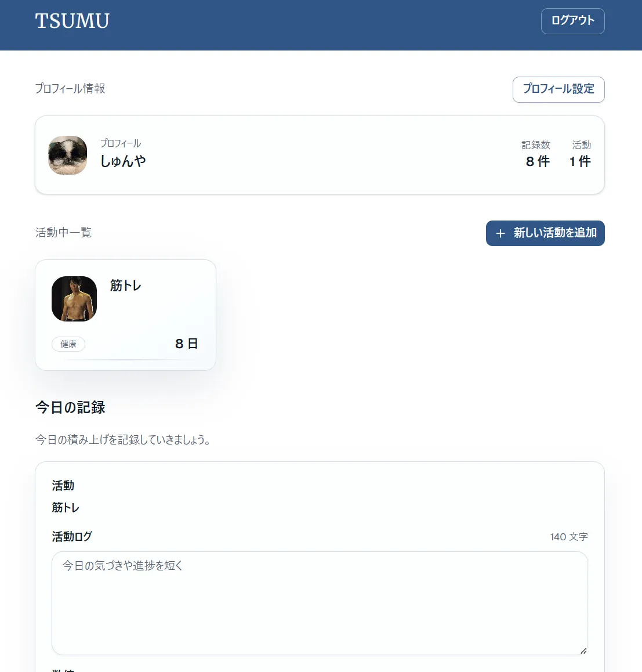The height and width of the screenshot is (672, 642).
Task: Click the plus icon in add-activity button
Action: [500, 233]
